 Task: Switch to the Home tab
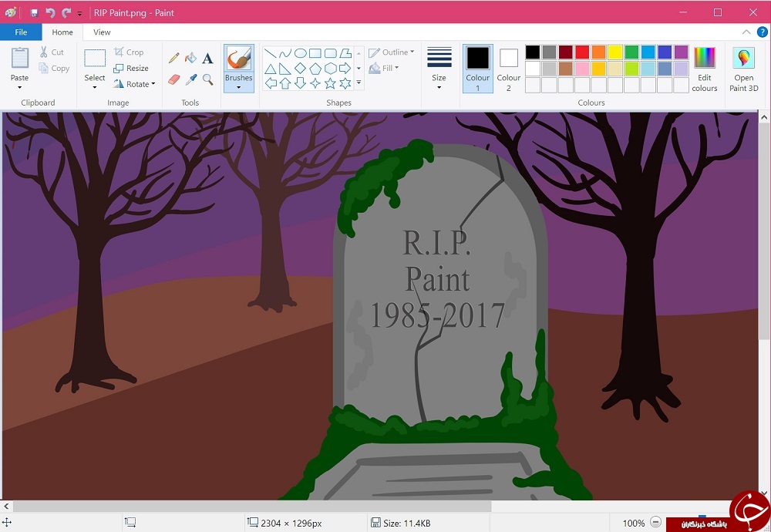62,32
